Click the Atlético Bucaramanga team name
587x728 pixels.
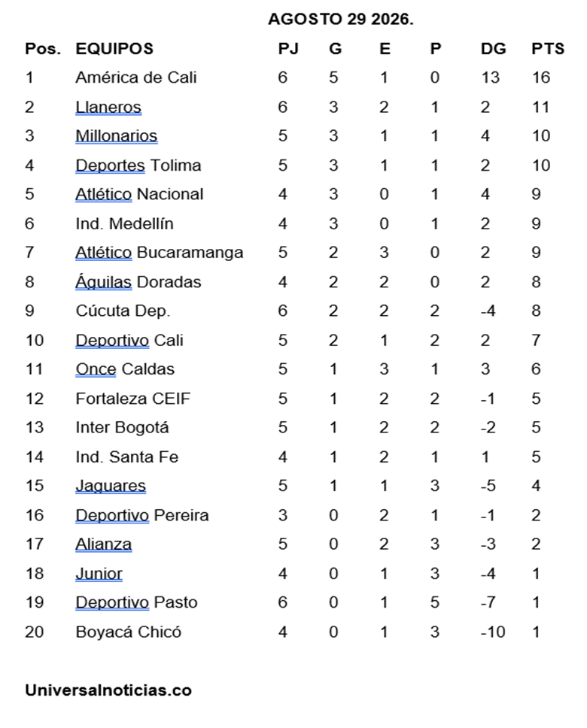[x=160, y=253]
